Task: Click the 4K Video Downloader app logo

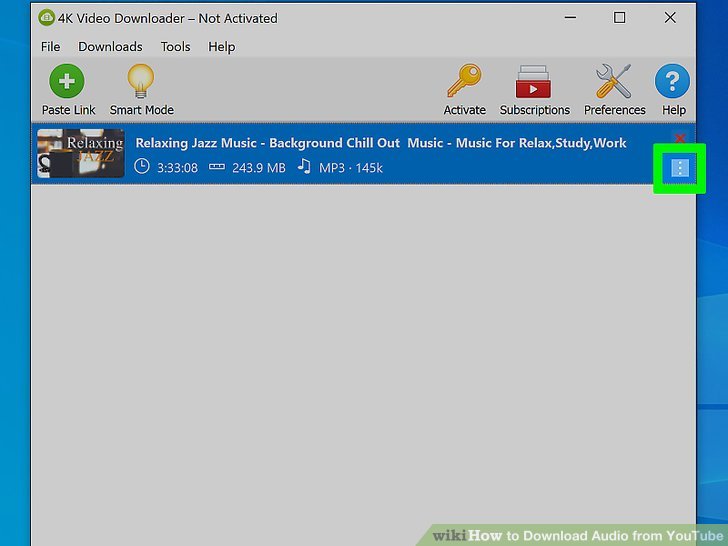Action: 46,18
